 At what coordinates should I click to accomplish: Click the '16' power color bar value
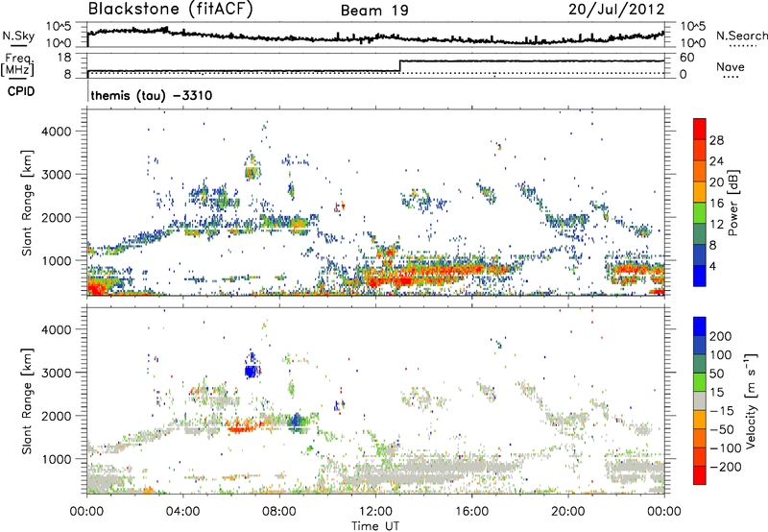[x=716, y=204]
